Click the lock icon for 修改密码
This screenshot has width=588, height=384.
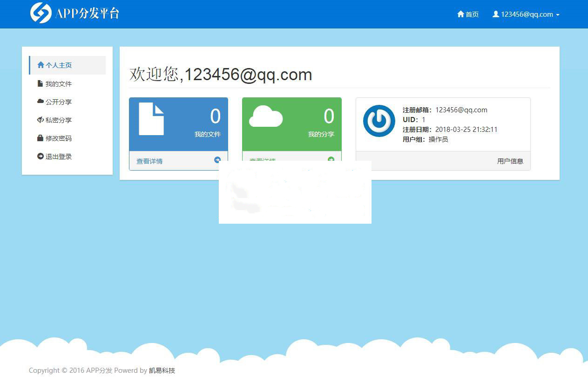[x=40, y=138]
